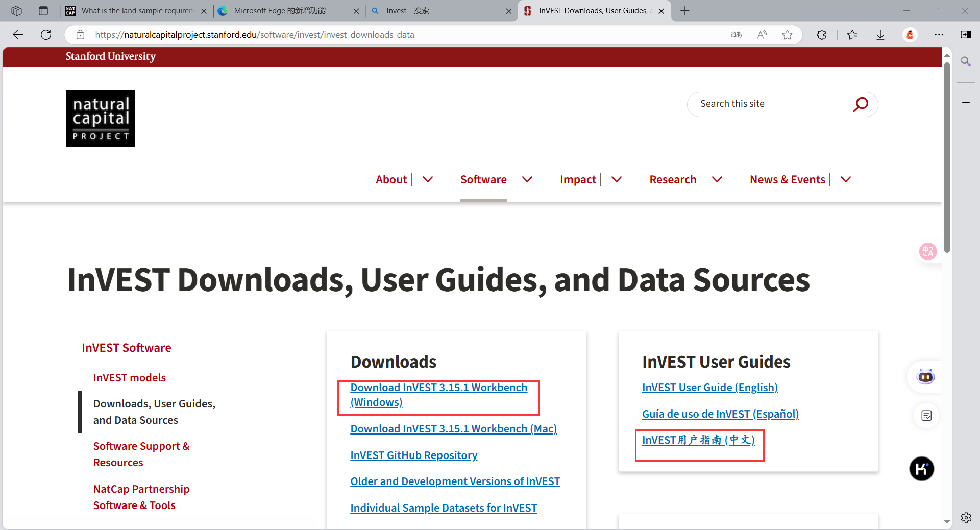Open browser Extensions puzzle icon
Viewport: 980px width, 530px height.
pos(821,35)
